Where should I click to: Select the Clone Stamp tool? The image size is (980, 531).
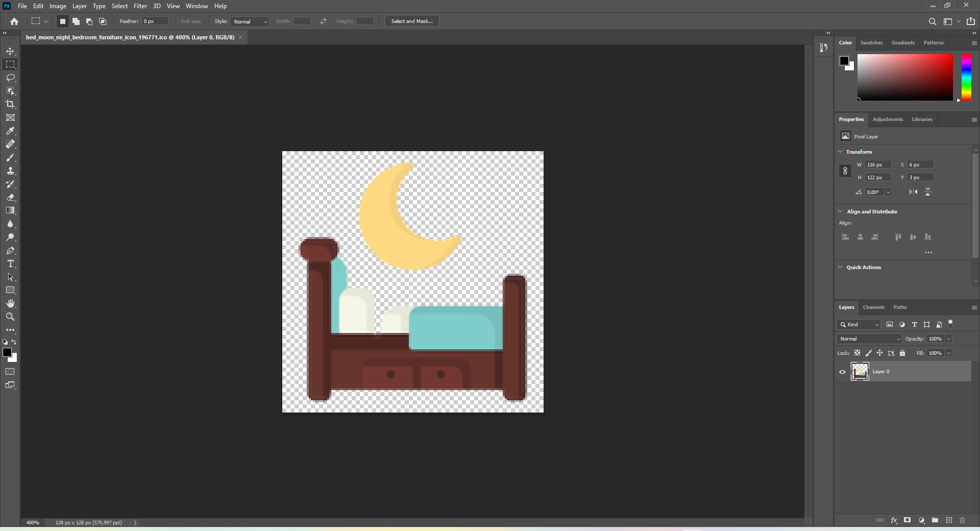point(10,171)
